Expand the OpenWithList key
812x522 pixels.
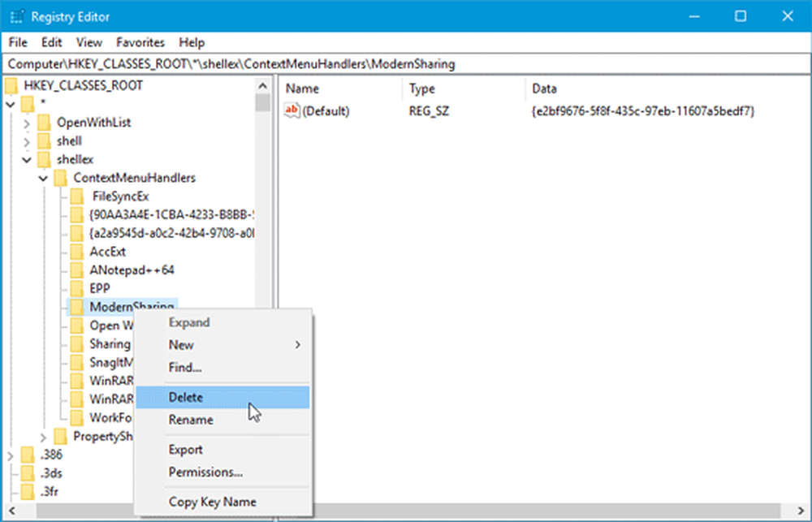click(x=27, y=123)
